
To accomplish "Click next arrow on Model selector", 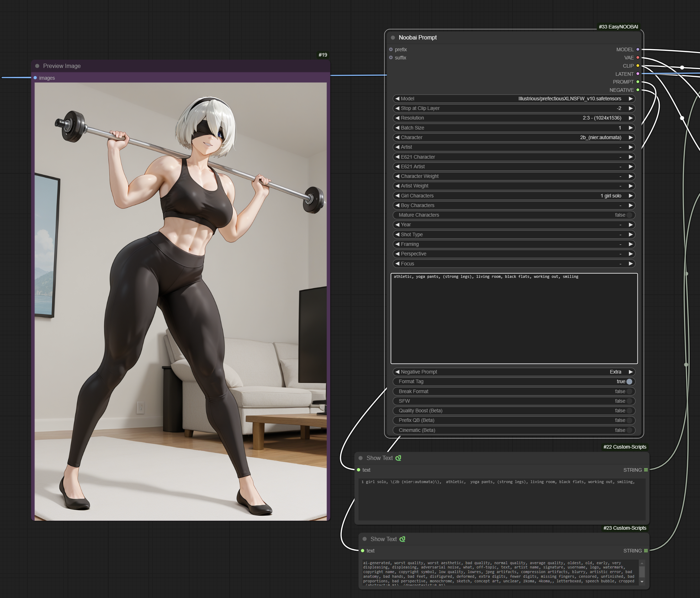I will click(x=631, y=99).
